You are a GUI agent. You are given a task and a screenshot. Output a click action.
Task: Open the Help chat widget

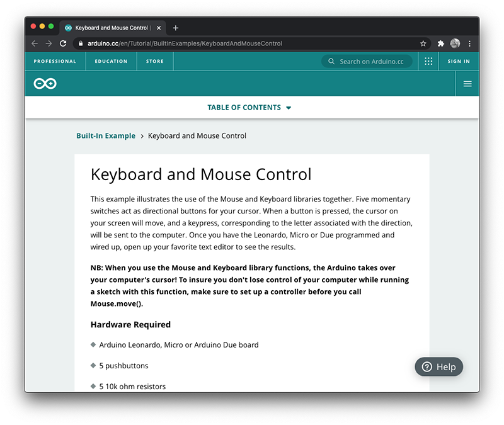click(438, 367)
